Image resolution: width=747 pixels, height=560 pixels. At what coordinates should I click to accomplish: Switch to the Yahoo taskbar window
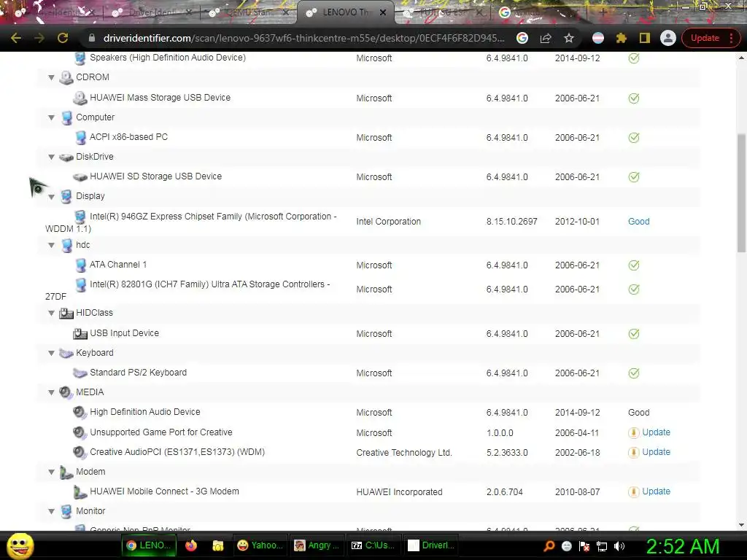[260, 545]
